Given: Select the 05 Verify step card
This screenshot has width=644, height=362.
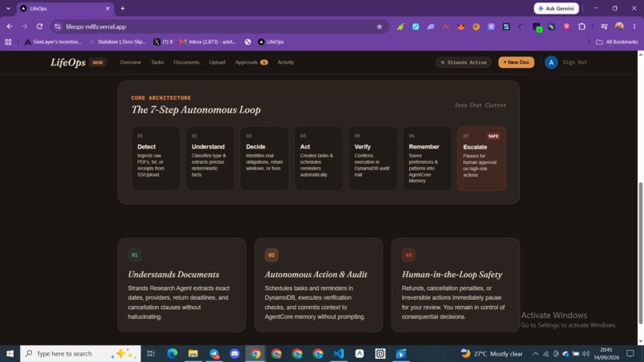Looking at the screenshot, I should [373, 158].
